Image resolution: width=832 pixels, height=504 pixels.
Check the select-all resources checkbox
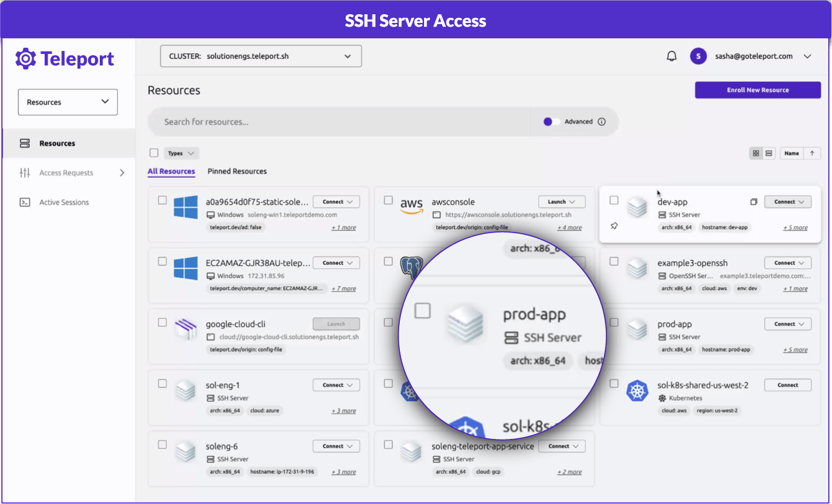tap(154, 153)
